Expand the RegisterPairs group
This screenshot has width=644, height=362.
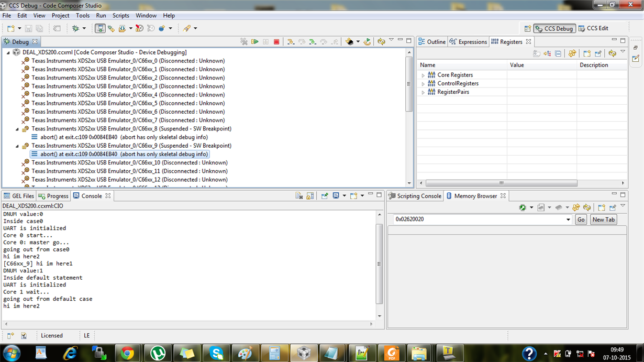(423, 92)
